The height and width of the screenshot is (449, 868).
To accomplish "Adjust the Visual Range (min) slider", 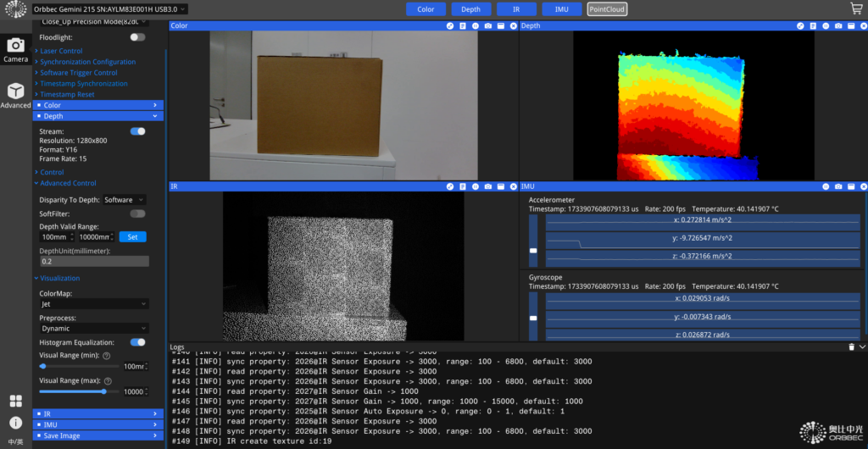I will (x=79, y=366).
